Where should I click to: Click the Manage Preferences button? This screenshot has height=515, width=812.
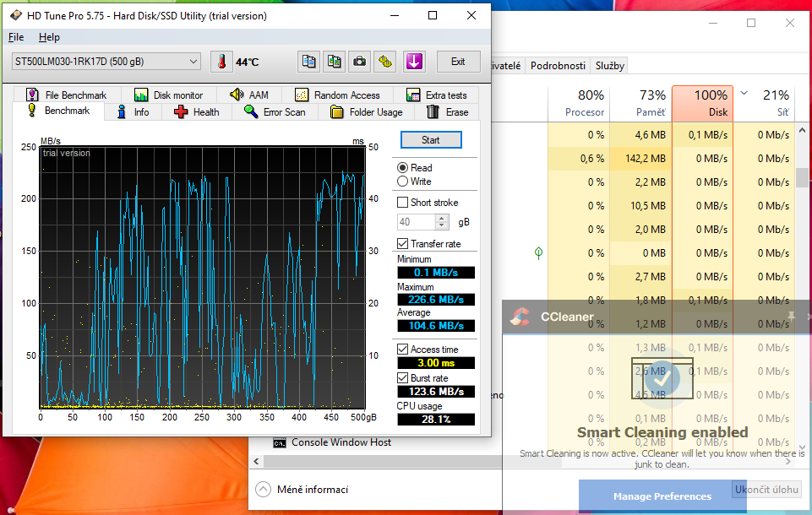pos(662,496)
